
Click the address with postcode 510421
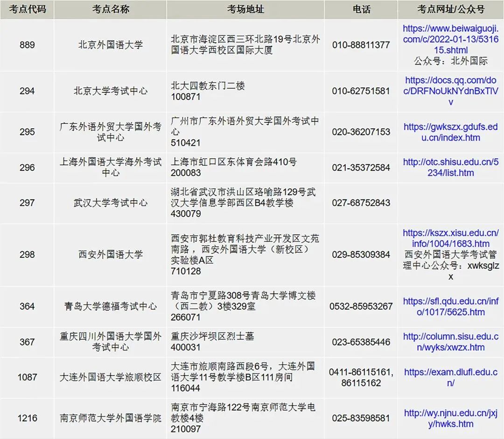(x=245, y=132)
